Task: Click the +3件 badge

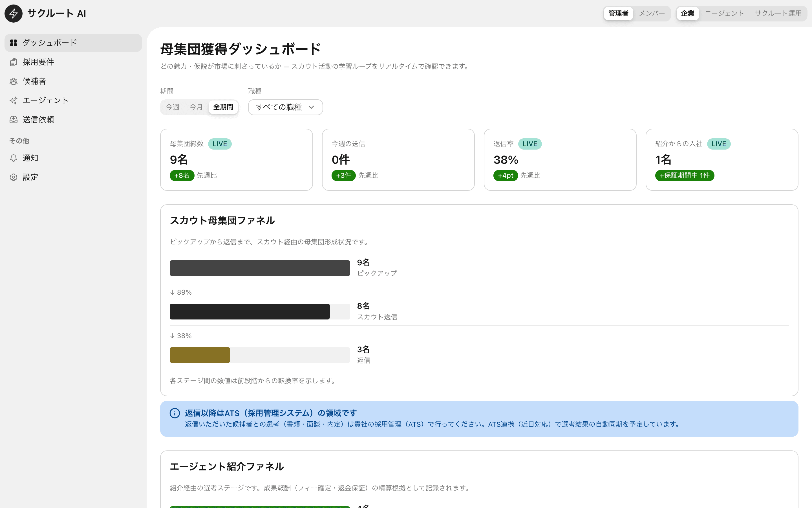Action: tap(344, 175)
